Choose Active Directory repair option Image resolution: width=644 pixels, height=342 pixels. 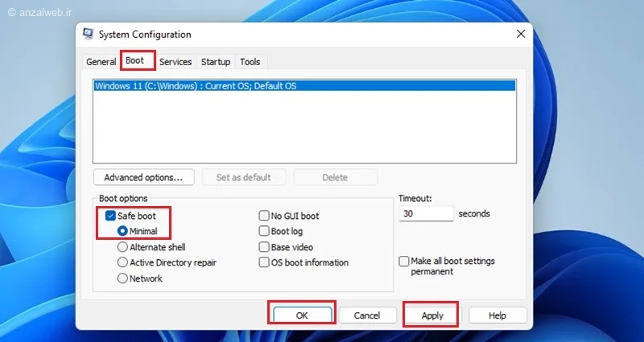tap(122, 263)
